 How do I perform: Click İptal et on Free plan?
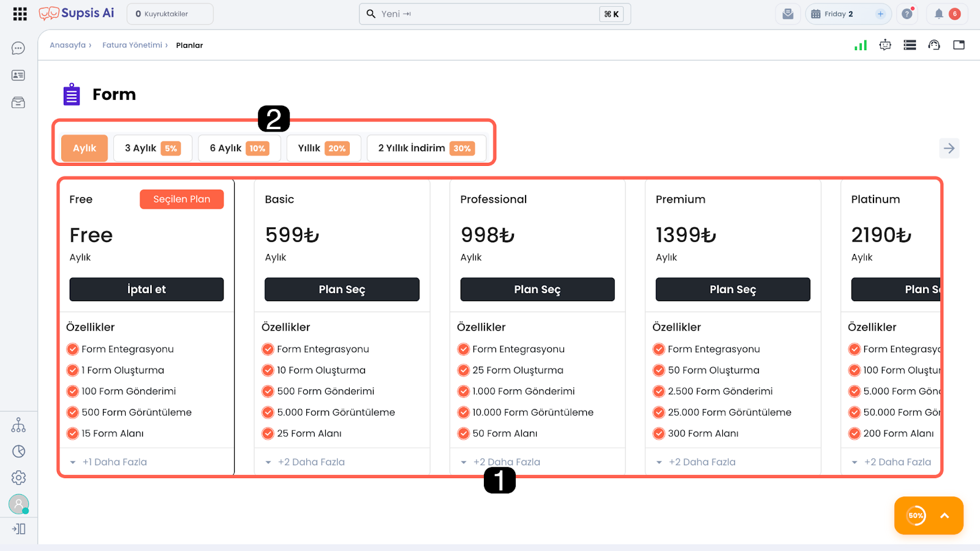[146, 290]
